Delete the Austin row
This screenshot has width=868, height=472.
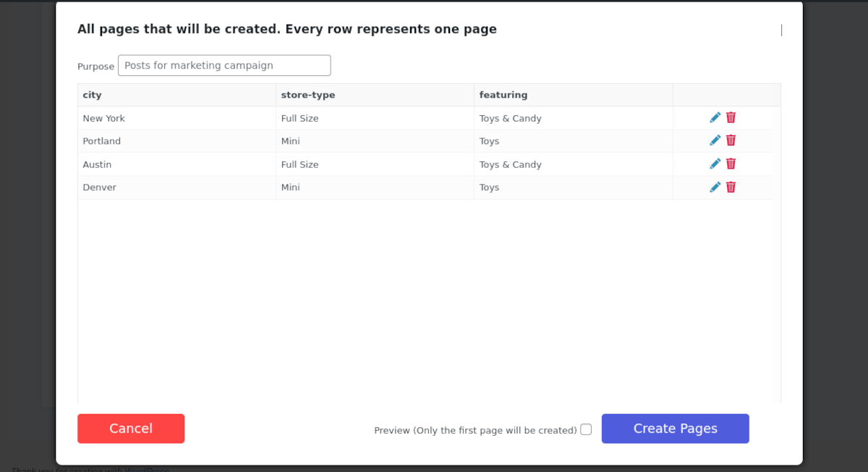click(x=731, y=164)
